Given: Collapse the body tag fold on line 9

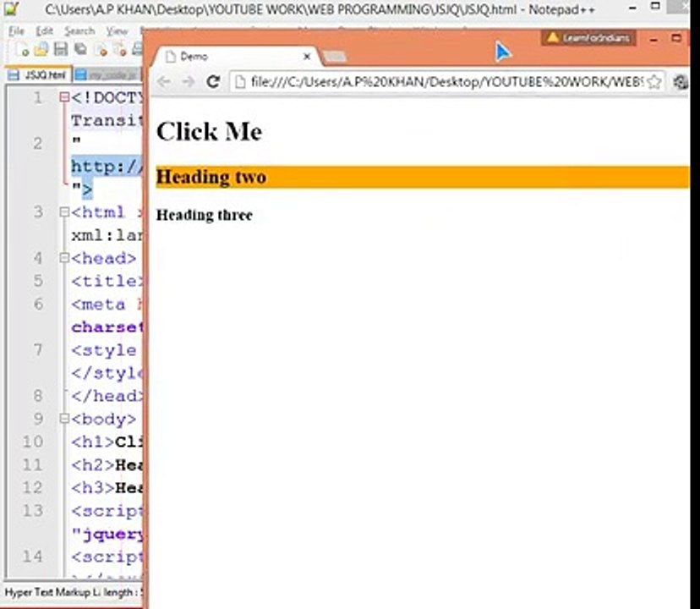Looking at the screenshot, I should click(64, 419).
